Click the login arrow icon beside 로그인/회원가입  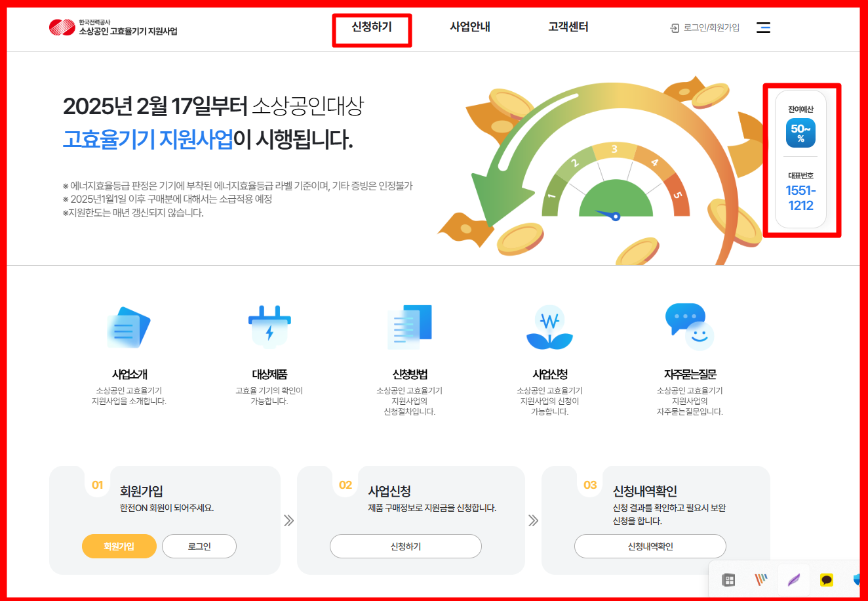point(675,28)
